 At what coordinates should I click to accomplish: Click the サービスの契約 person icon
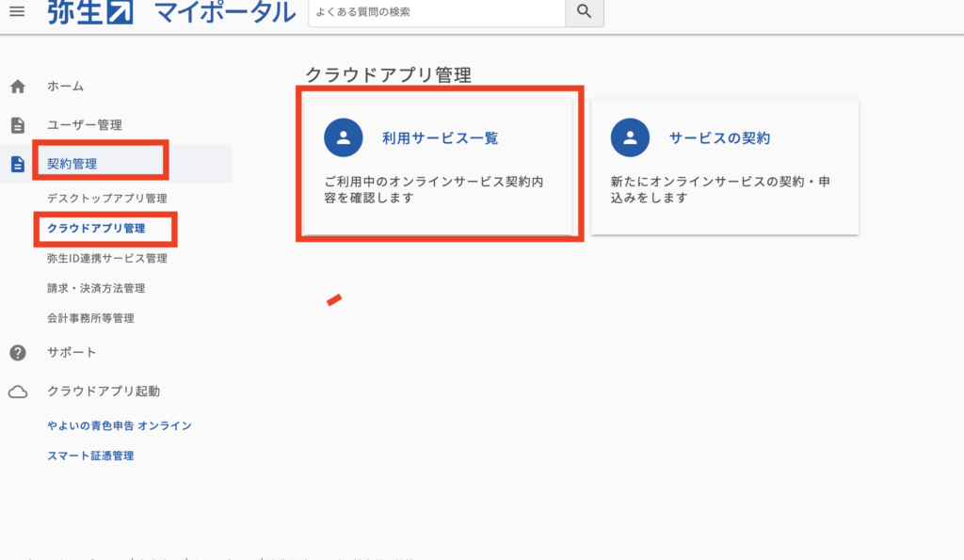point(630,137)
